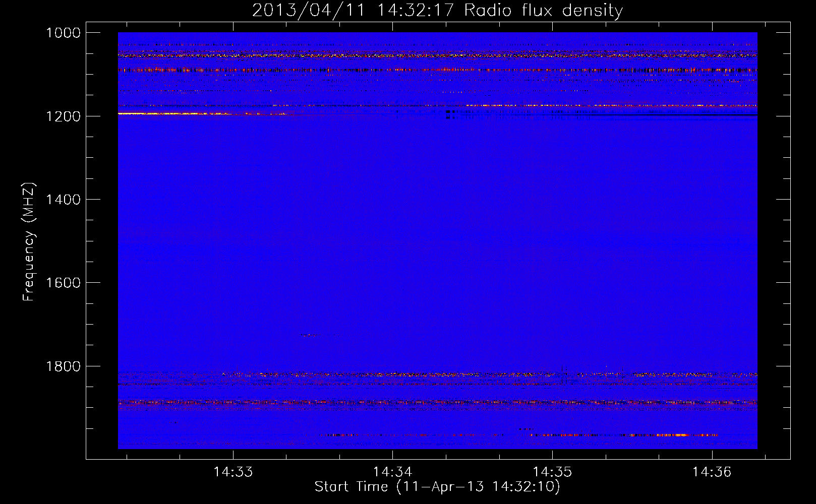Image resolution: width=816 pixels, height=504 pixels.
Task: Click the 14:36 time tick label
Action: [712, 472]
